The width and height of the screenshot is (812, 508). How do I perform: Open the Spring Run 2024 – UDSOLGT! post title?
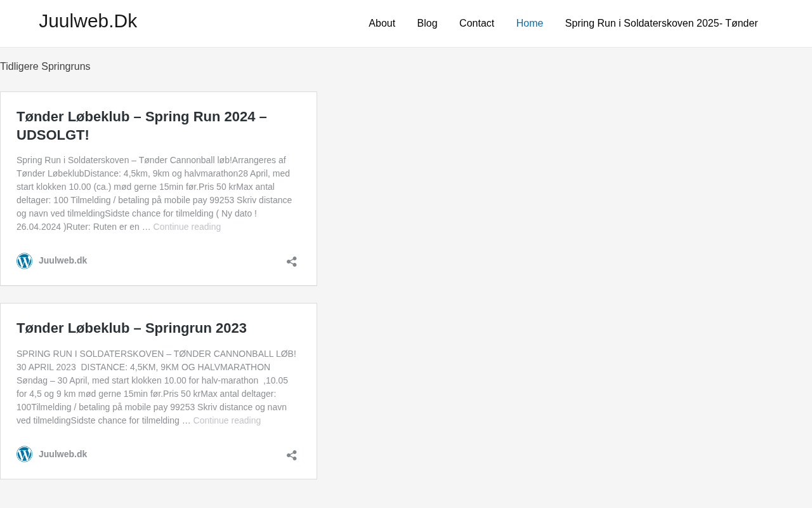click(x=141, y=126)
